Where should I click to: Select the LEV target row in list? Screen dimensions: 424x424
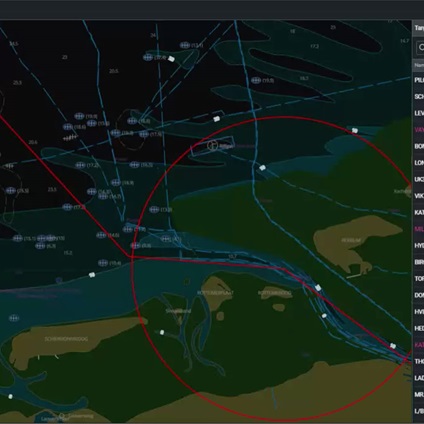(419, 113)
